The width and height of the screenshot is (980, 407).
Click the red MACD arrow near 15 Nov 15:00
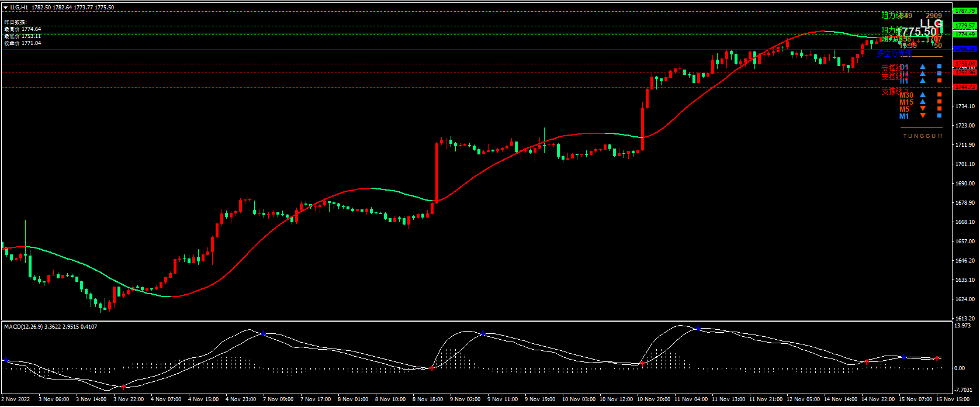[x=937, y=358]
